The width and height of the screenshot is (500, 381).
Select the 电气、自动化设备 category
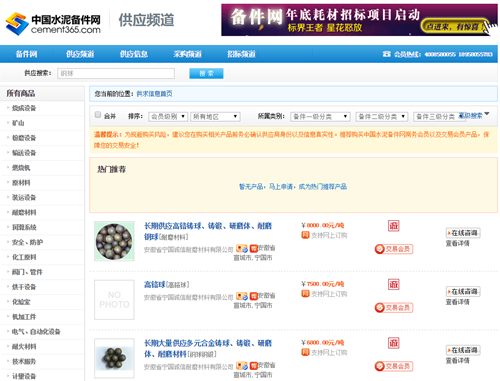point(36,332)
